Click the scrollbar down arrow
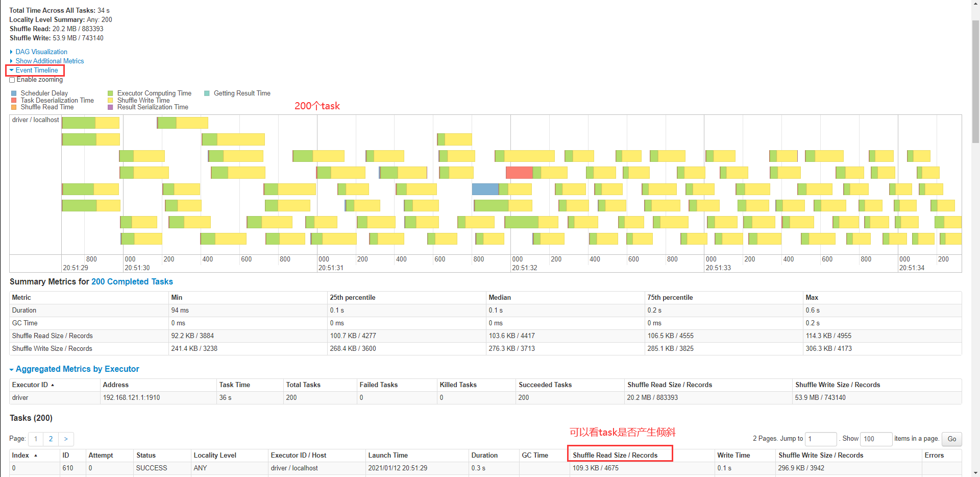 click(975, 472)
